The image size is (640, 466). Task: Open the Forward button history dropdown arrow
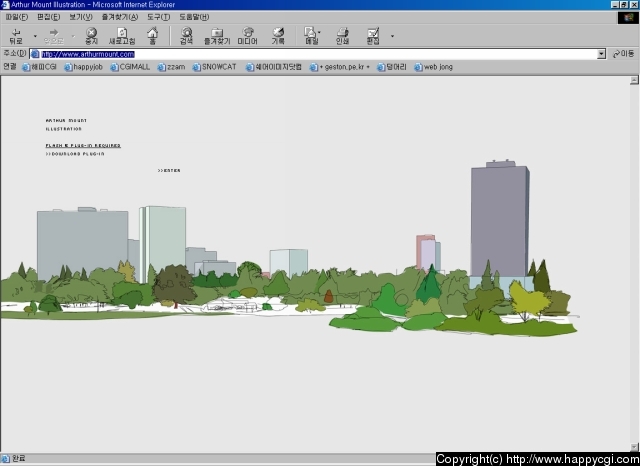click(x=73, y=36)
